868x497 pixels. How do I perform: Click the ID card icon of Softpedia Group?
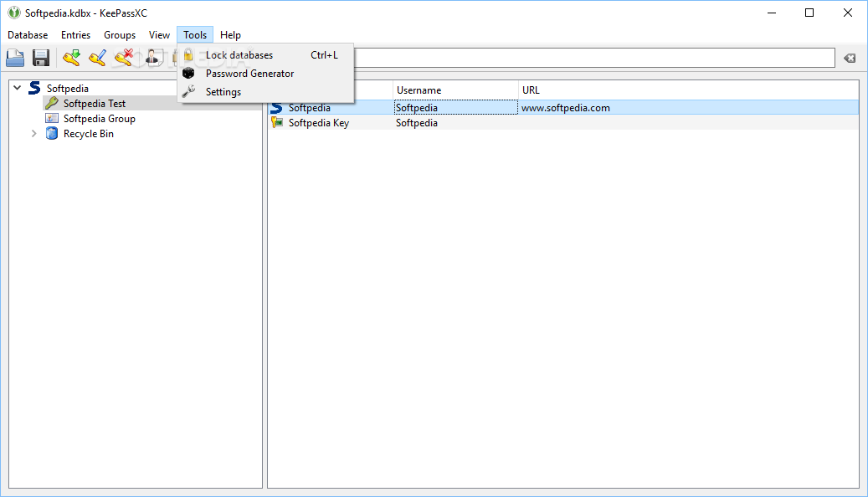tap(52, 118)
